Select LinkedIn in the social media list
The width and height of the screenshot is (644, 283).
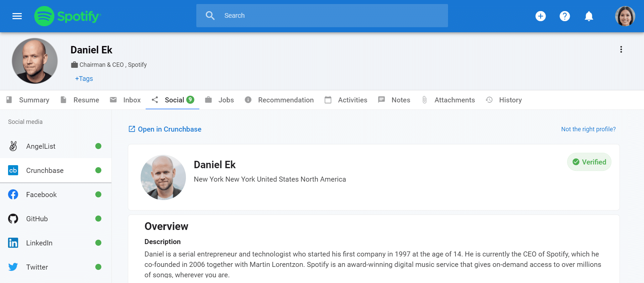(55, 243)
